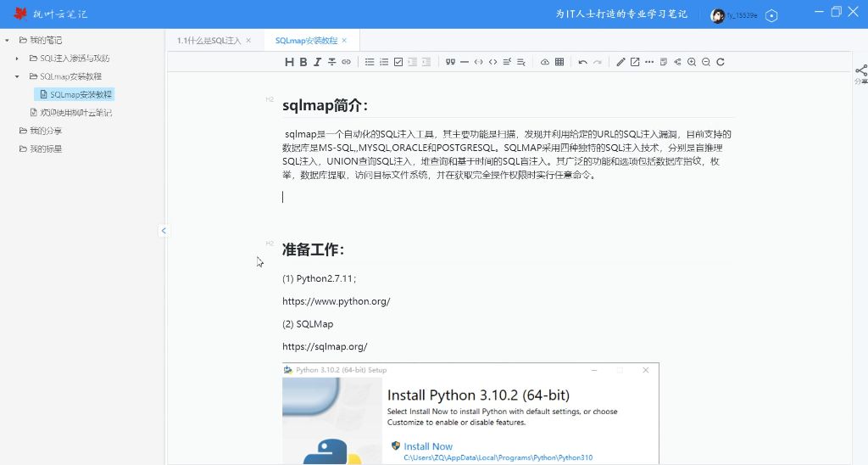
Task: Apply heading format with H icon
Action: click(289, 62)
